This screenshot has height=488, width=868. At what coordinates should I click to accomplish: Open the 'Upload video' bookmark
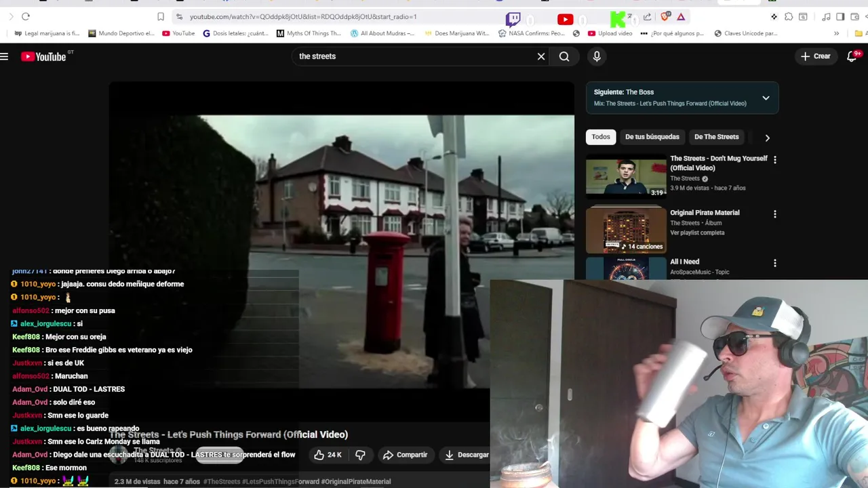pyautogui.click(x=610, y=33)
